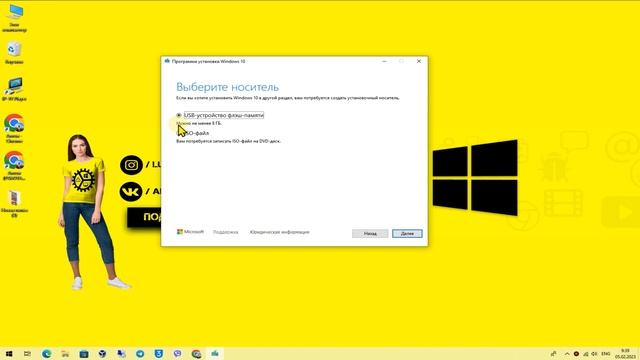
Task: Click the link-shaped tray icon left of chevron
Action: [553, 354]
